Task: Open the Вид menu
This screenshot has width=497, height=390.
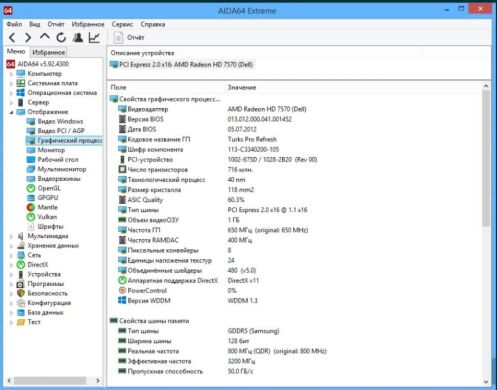Action: click(x=34, y=24)
